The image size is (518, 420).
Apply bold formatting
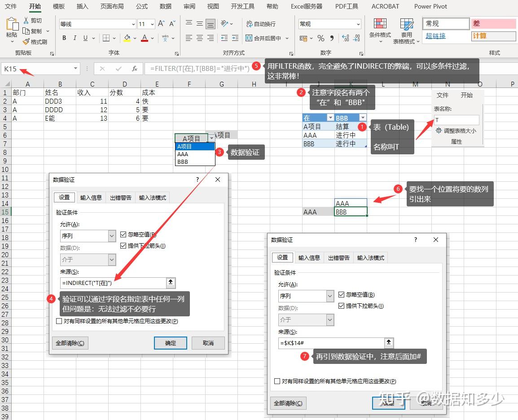[64, 39]
